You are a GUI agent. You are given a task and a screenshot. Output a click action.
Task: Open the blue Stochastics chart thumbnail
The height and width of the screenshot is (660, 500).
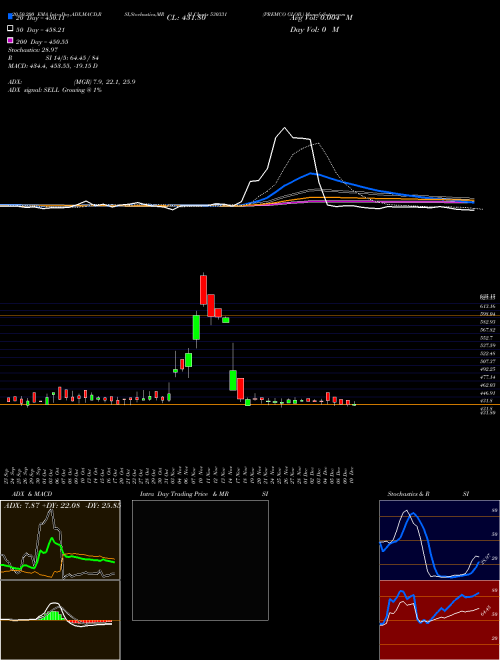[x=439, y=540]
